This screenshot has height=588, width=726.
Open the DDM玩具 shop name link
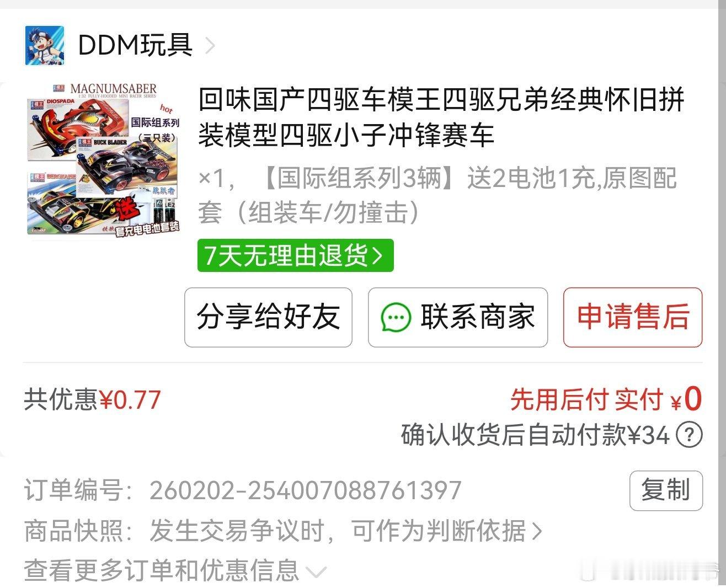click(135, 45)
